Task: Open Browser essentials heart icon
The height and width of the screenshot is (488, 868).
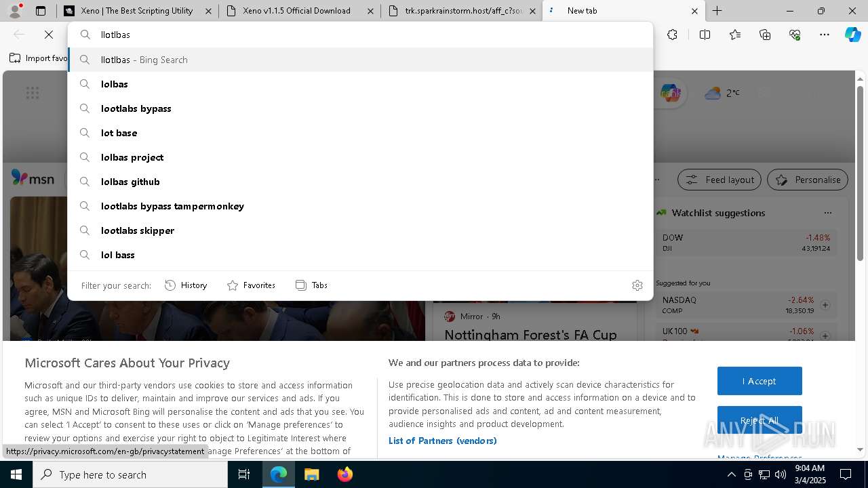Action: click(x=795, y=35)
